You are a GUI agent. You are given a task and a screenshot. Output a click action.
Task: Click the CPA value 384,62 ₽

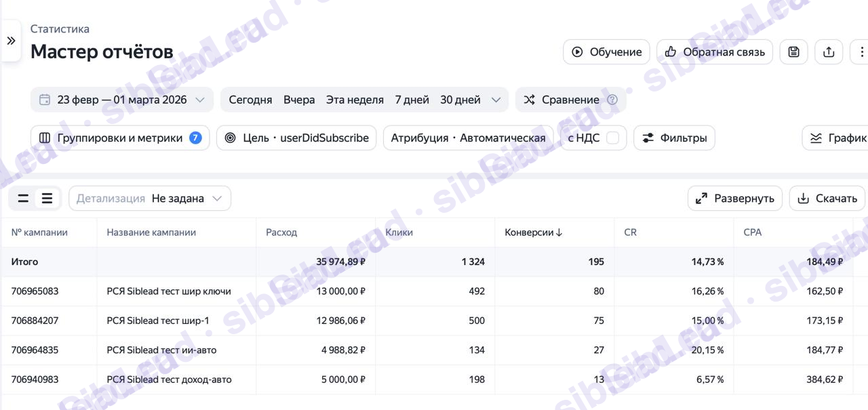825,380
